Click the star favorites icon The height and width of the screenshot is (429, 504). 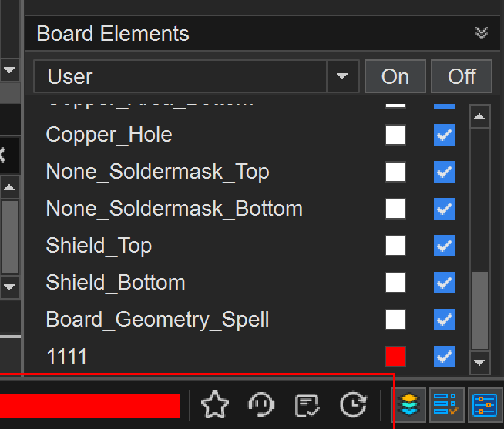click(x=215, y=404)
